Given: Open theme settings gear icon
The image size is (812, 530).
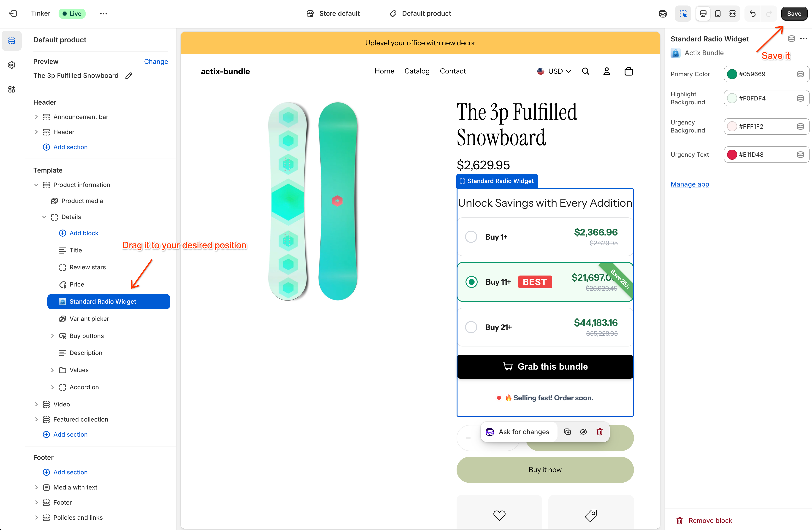Looking at the screenshot, I should (x=12, y=65).
